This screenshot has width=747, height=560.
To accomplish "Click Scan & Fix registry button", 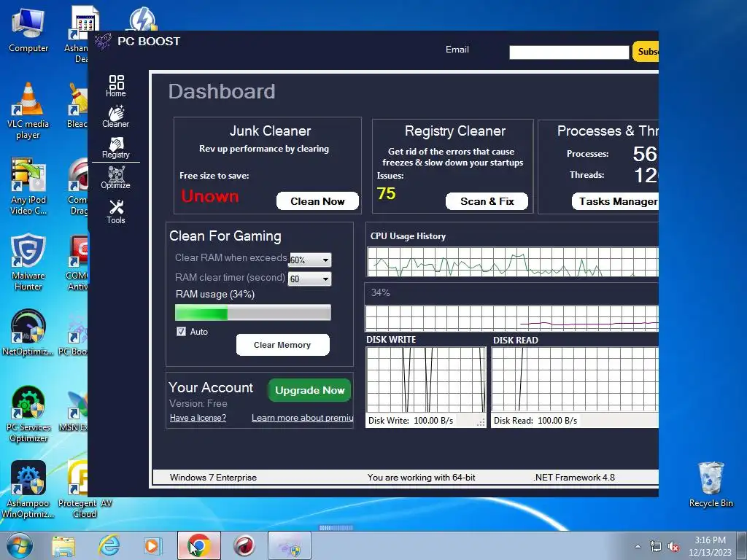I will [x=487, y=201].
